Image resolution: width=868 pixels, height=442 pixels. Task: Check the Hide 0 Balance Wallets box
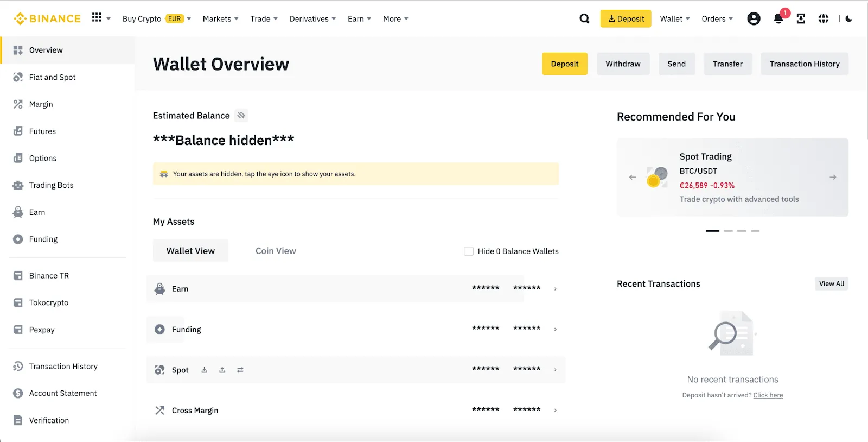click(x=469, y=251)
